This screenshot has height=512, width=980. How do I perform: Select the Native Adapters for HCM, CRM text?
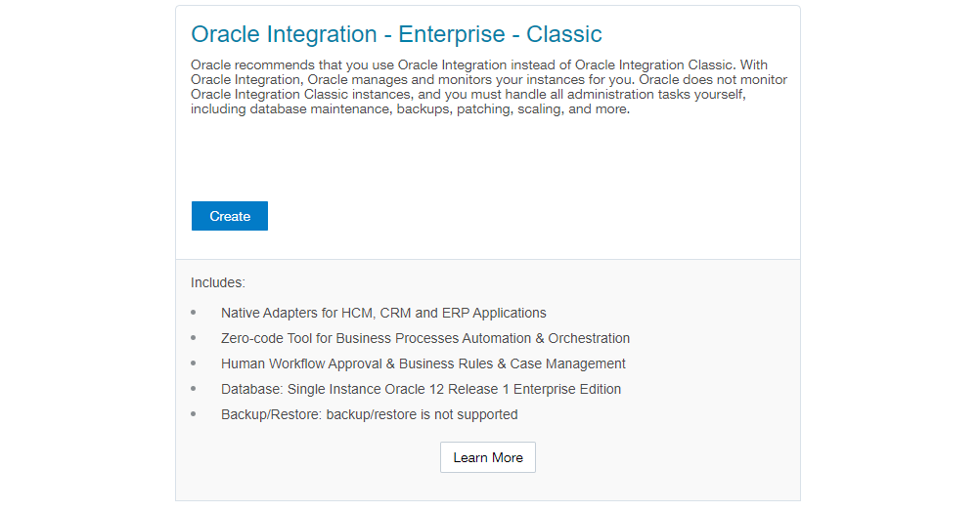(383, 313)
